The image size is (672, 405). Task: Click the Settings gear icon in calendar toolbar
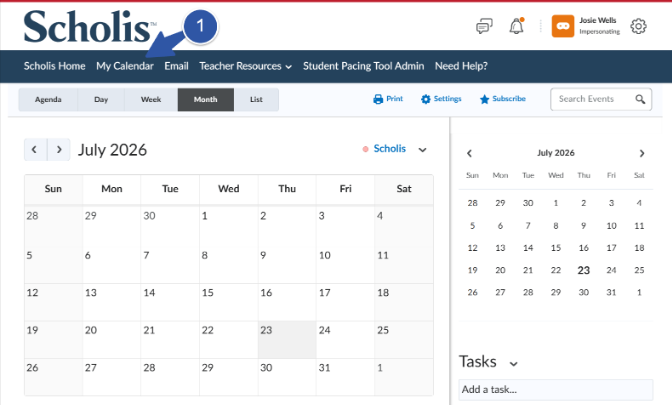(426, 99)
